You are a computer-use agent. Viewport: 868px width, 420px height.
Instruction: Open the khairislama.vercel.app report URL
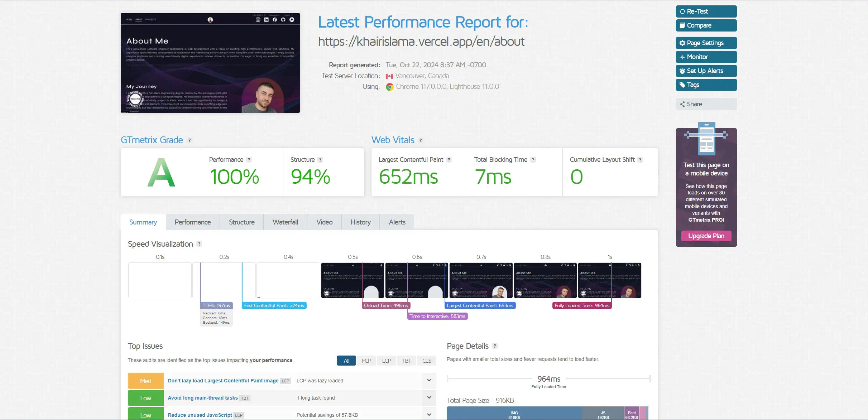tap(421, 41)
